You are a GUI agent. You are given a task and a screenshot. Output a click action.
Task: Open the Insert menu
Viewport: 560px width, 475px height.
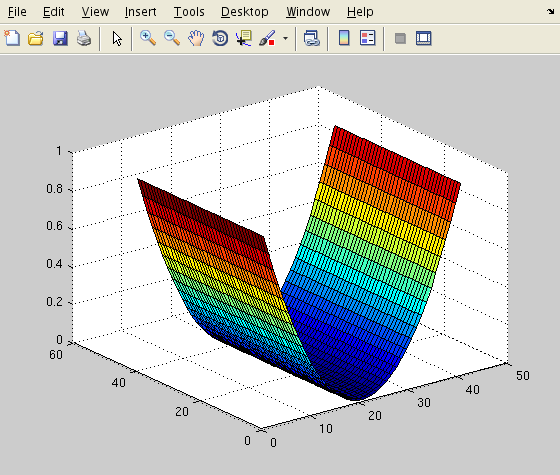pos(140,12)
